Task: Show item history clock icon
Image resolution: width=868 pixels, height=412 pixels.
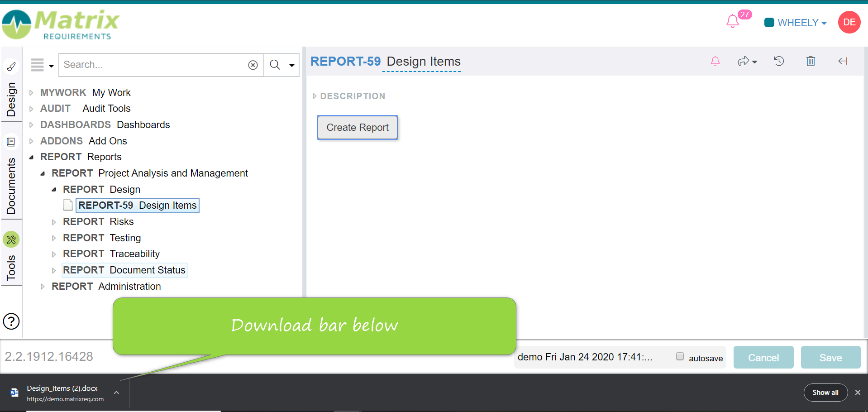Action: (779, 61)
